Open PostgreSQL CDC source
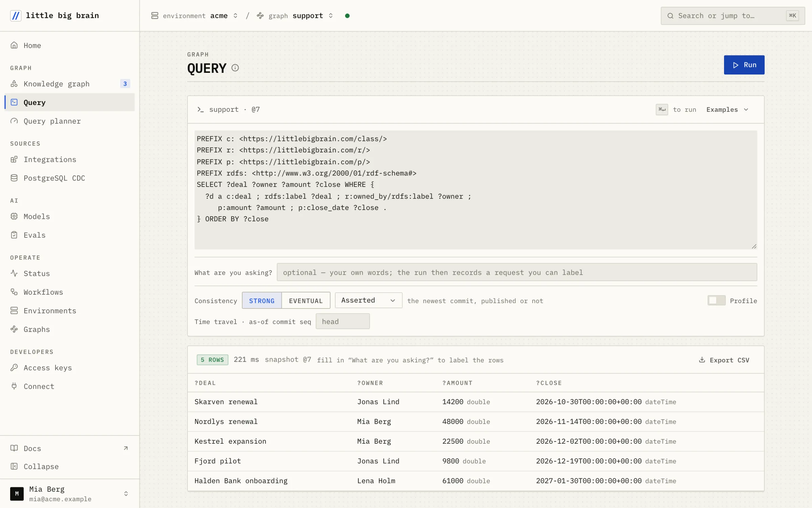The width and height of the screenshot is (812, 508). [70, 178]
